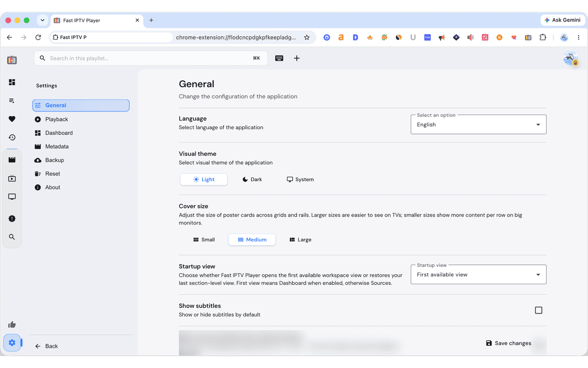Click the thumbs up feedback icon
588x368 pixels.
pos(12,324)
